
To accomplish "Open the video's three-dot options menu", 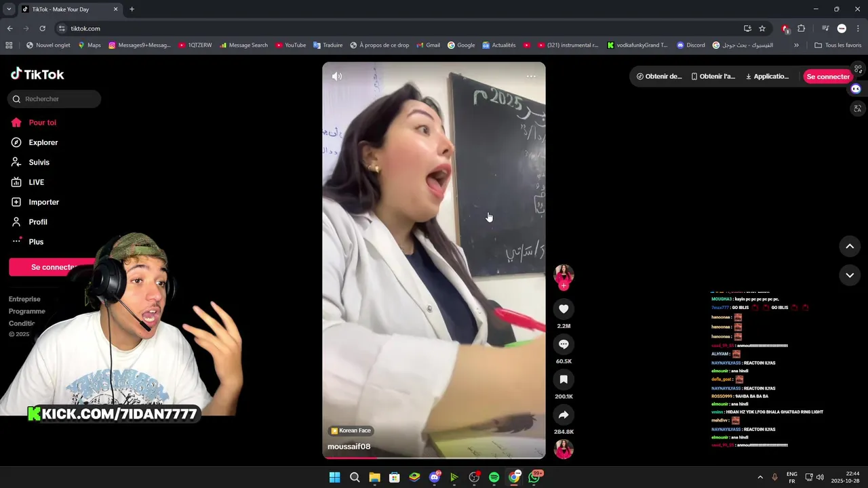I will [531, 77].
